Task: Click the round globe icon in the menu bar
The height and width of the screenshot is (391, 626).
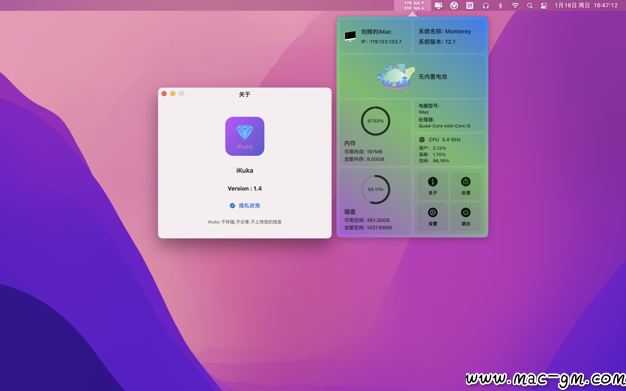Action: pyautogui.click(x=454, y=6)
